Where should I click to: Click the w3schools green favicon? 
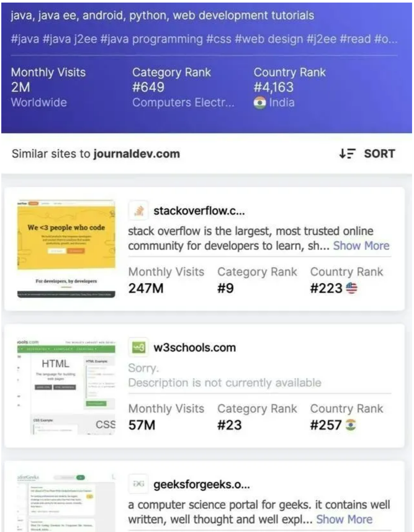138,347
